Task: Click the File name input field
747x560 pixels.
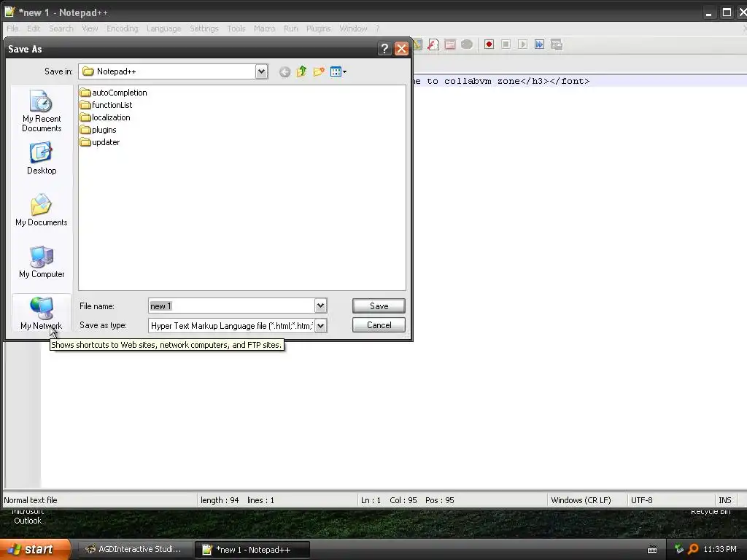Action: (x=231, y=306)
